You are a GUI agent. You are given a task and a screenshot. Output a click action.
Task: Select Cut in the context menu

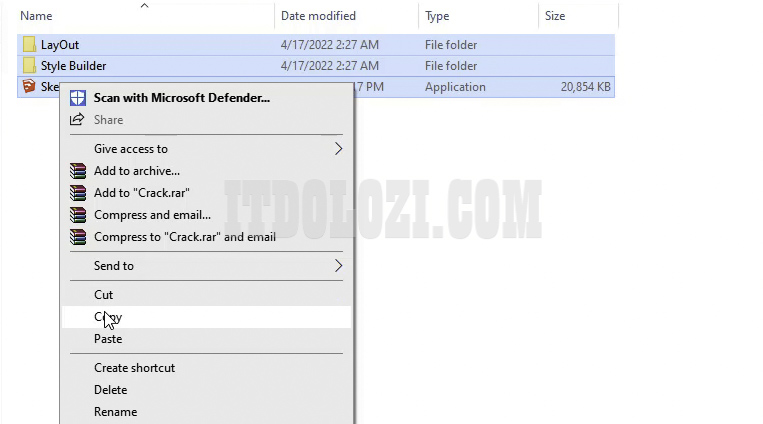tap(104, 295)
